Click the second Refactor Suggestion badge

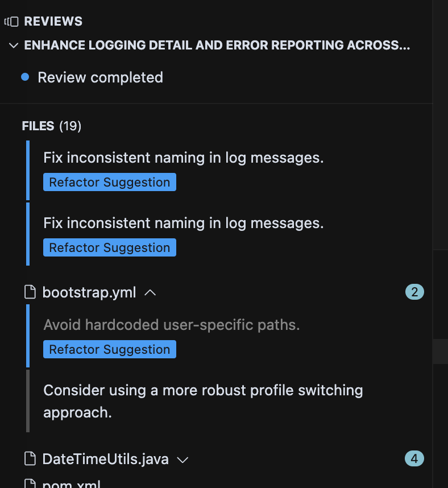click(x=110, y=247)
